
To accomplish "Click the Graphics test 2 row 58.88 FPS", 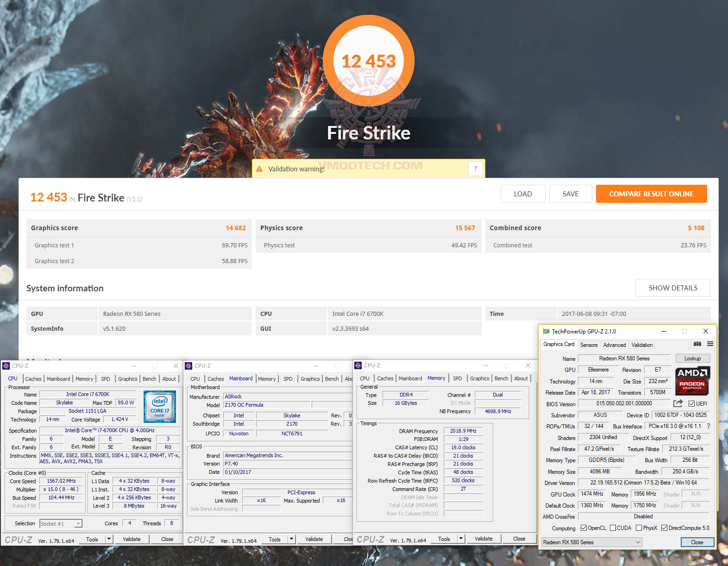I will point(139,261).
